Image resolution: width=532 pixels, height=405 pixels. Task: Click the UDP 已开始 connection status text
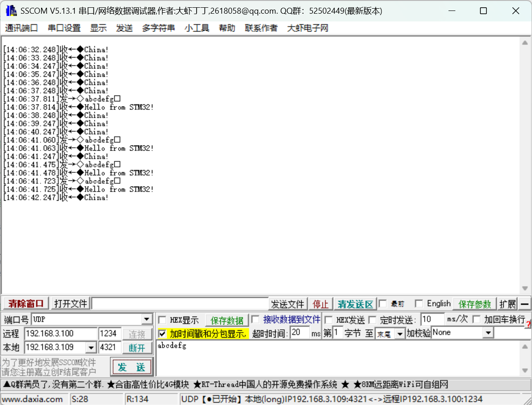click(332, 399)
